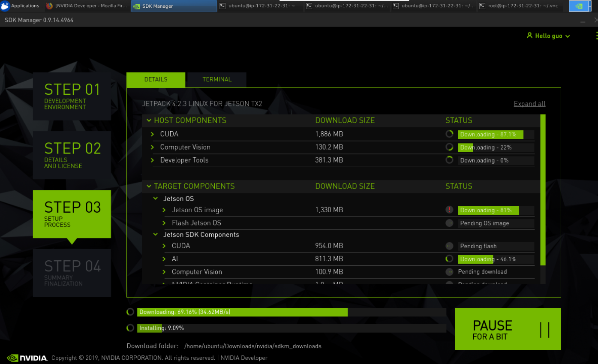Select Step 03 Setup Process
Image resolution: width=598 pixels, height=364 pixels.
[x=72, y=214]
